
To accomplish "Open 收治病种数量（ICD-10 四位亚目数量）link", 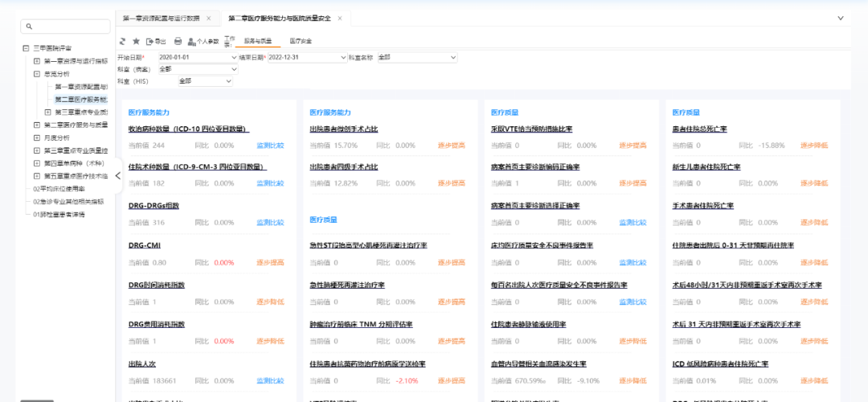I will (189, 129).
